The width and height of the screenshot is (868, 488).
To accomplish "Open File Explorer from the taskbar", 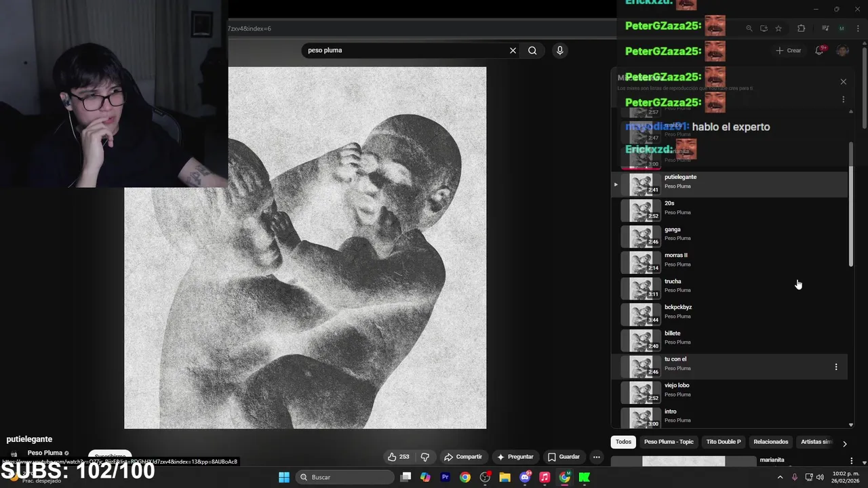I will [505, 477].
